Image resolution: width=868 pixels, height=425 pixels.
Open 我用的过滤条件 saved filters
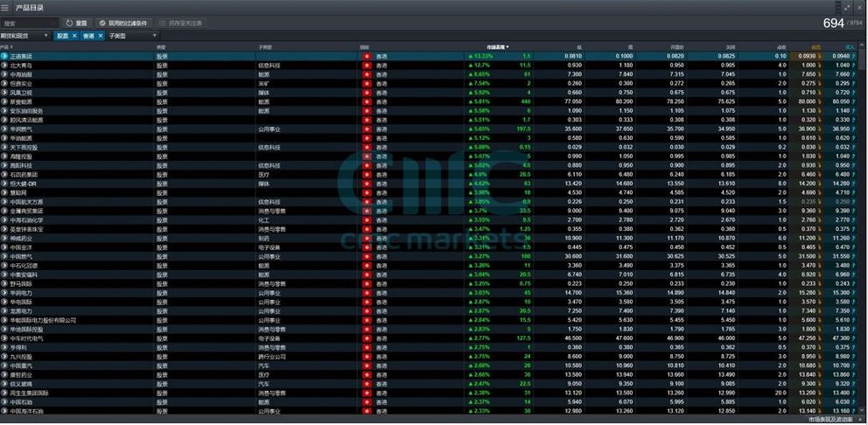pos(124,24)
